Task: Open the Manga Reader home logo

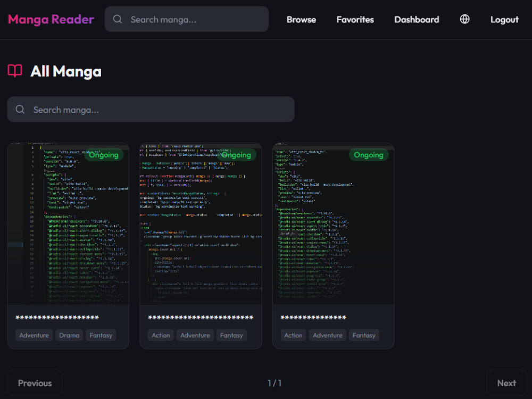Action: pos(51,19)
